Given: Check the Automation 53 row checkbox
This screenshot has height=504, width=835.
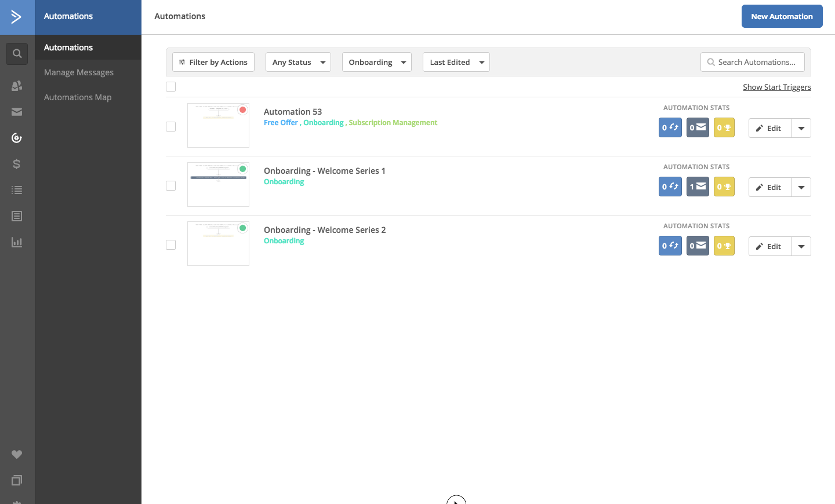Looking at the screenshot, I should [170, 127].
